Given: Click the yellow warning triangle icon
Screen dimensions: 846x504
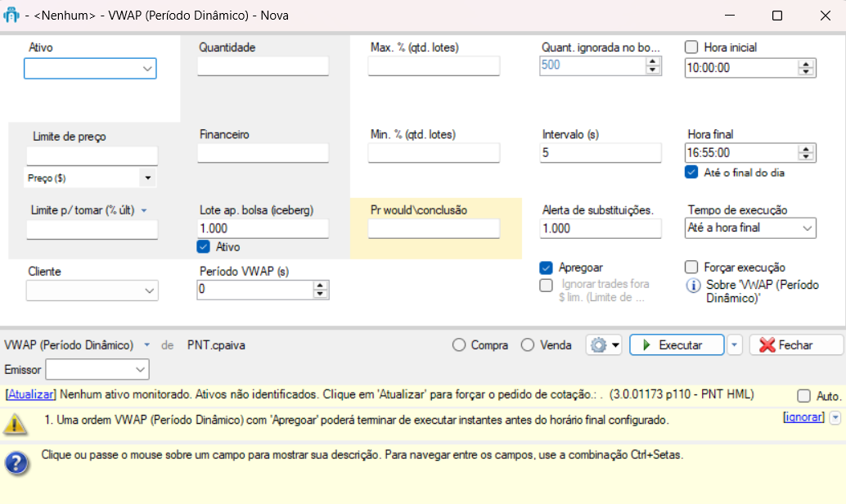Looking at the screenshot, I should pos(15,423).
